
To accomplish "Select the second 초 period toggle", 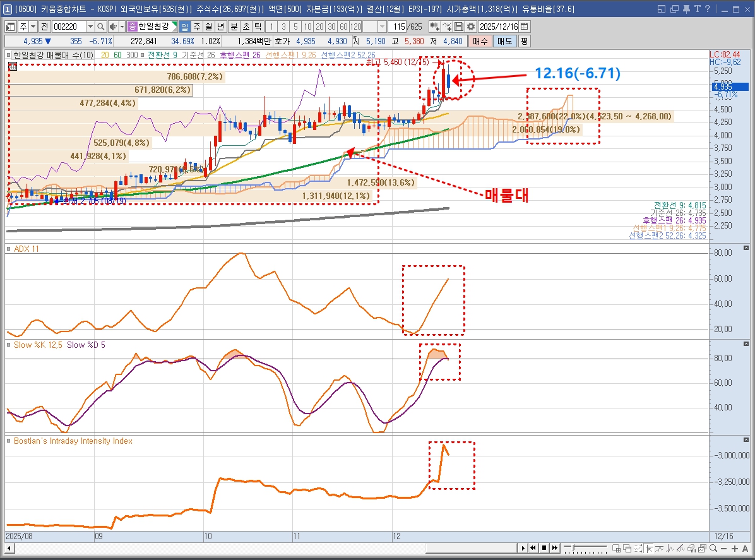I will tap(246, 27).
